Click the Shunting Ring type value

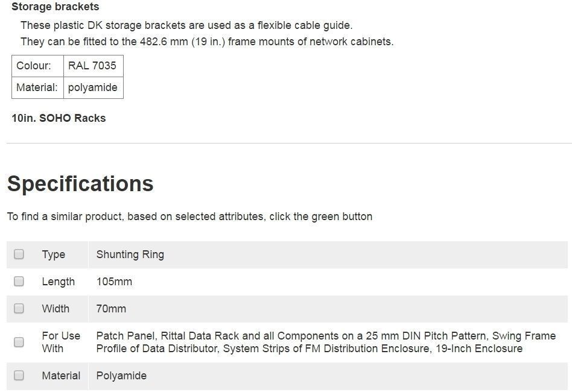(130, 254)
